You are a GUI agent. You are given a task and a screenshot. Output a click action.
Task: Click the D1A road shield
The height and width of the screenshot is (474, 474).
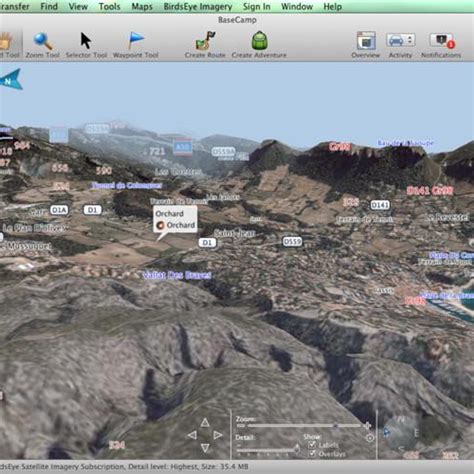pos(59,210)
